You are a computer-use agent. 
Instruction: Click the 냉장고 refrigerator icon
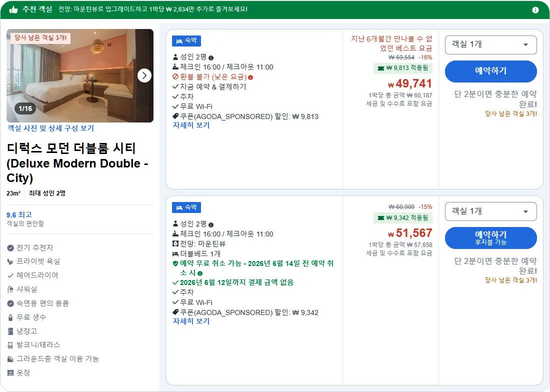pos(10,331)
